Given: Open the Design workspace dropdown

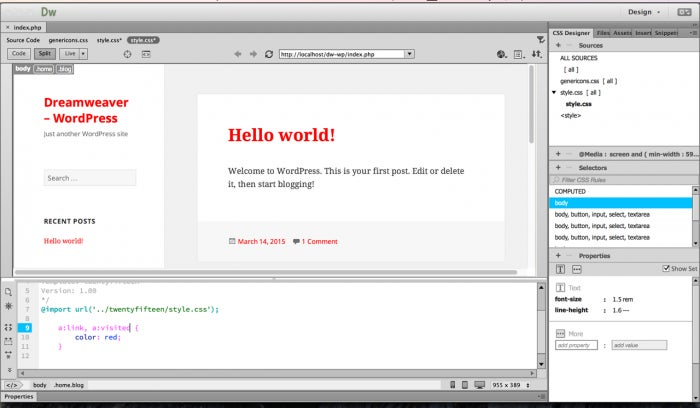Looking at the screenshot, I should [644, 12].
